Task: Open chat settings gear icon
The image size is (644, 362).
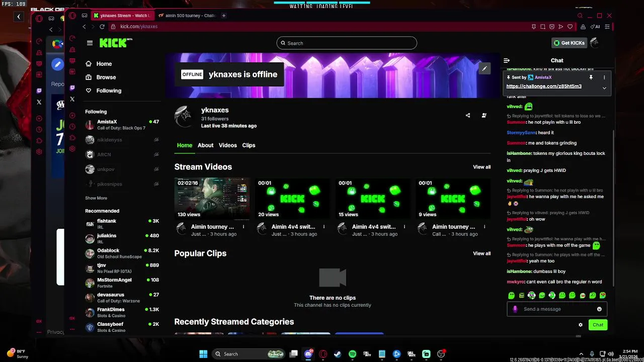Action: coord(581,325)
